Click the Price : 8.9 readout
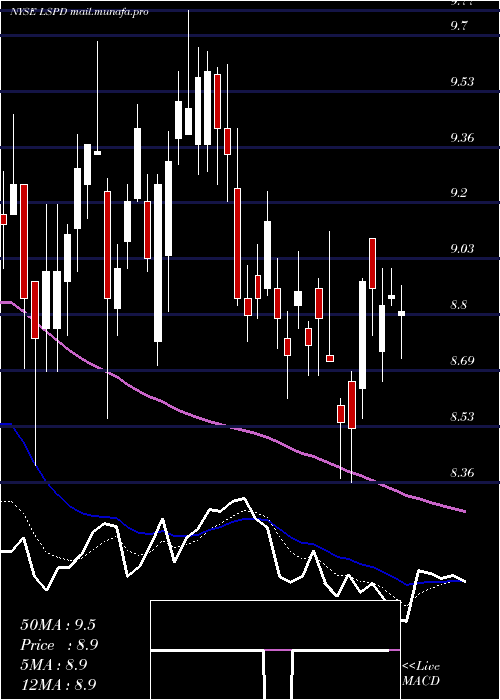Viewport: 500px width, 700px height. point(59,645)
